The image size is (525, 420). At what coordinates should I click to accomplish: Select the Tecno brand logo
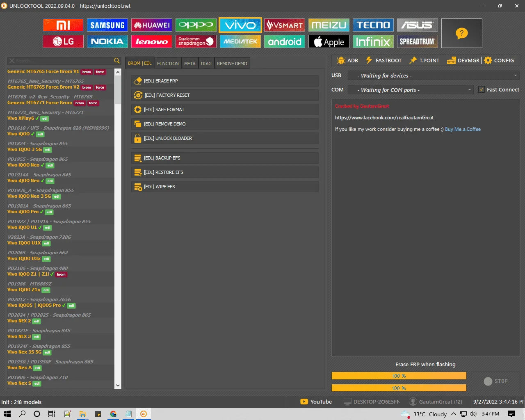(373, 25)
